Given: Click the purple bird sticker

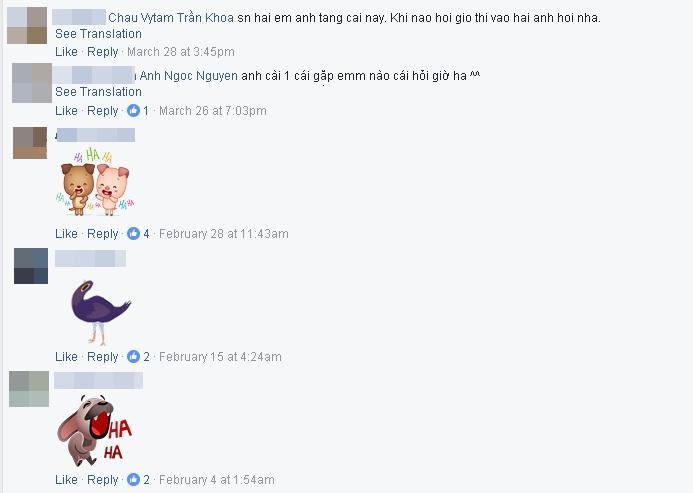Looking at the screenshot, I should coord(101,312).
